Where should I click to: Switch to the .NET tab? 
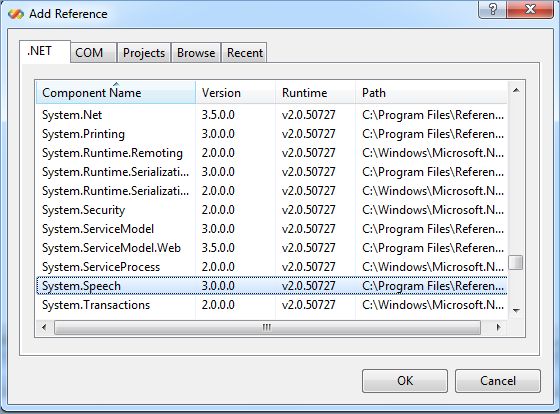pyautogui.click(x=45, y=52)
